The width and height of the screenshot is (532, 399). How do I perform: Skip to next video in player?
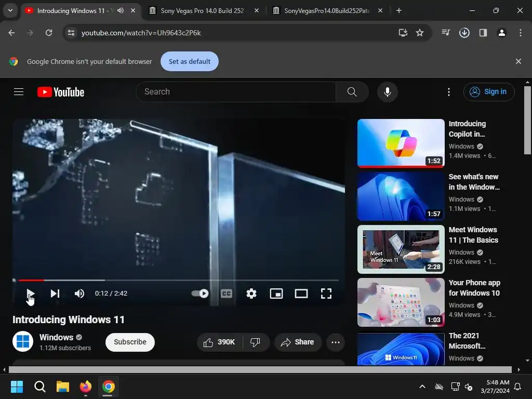pos(55,294)
